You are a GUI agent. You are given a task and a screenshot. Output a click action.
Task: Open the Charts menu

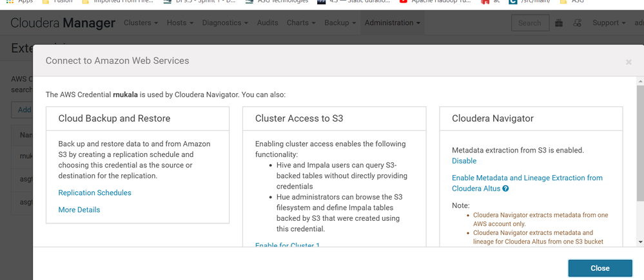coord(301,23)
